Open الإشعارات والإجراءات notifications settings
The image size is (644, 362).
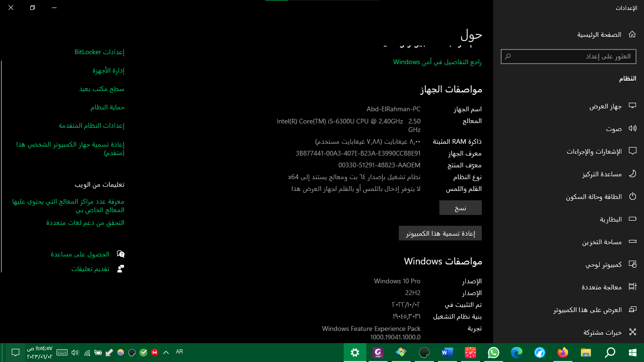point(602,151)
